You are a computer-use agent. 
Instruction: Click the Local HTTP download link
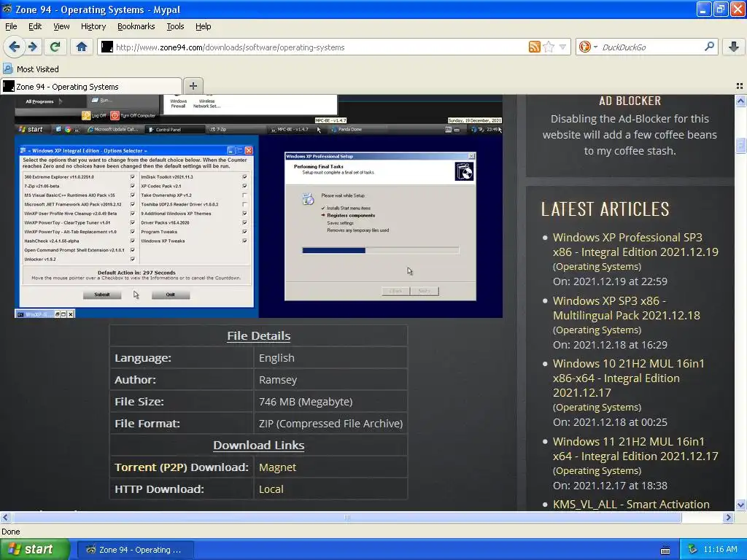point(271,489)
